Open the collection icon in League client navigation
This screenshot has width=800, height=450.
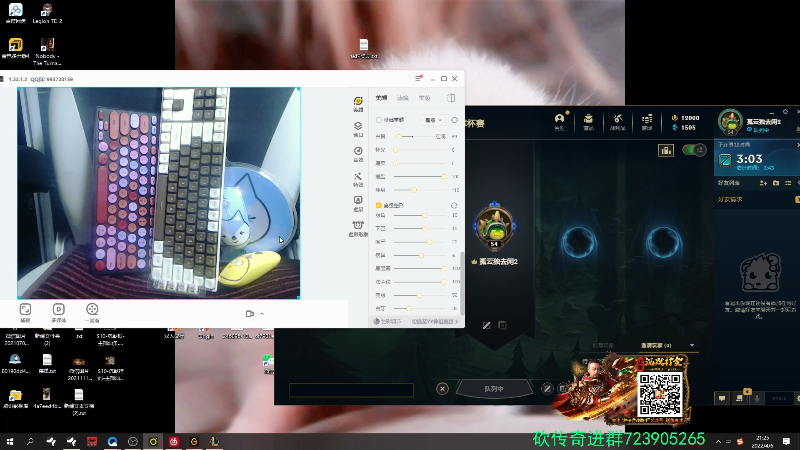(588, 122)
